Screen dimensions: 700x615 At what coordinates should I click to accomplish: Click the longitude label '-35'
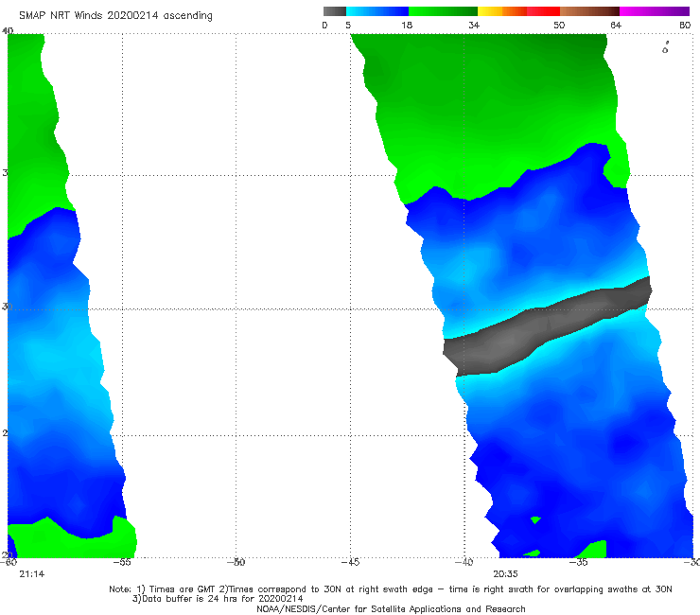click(x=578, y=562)
